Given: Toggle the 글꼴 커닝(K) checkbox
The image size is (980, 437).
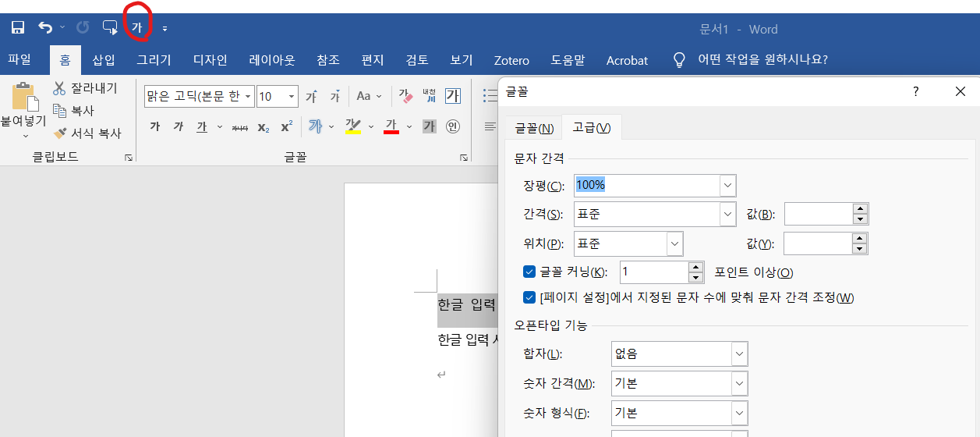Looking at the screenshot, I should (530, 272).
